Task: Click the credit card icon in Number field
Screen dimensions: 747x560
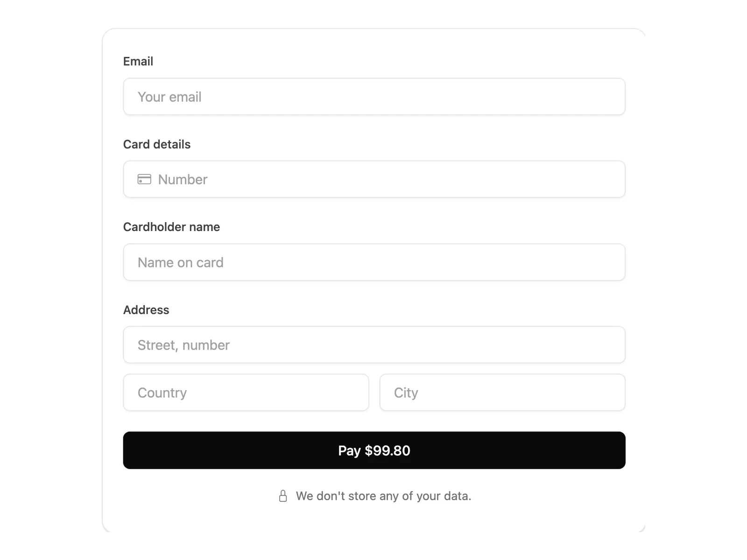Action: pos(144,179)
